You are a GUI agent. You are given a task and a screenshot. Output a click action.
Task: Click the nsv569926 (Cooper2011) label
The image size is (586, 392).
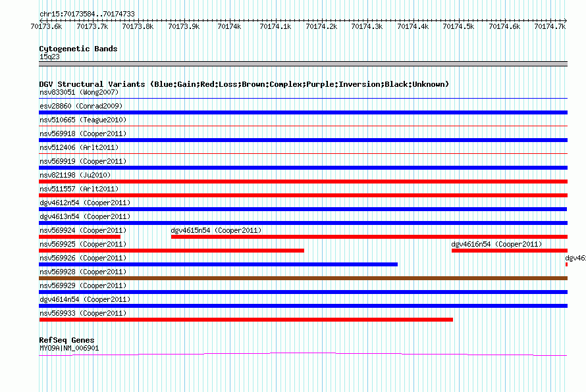tap(83, 258)
